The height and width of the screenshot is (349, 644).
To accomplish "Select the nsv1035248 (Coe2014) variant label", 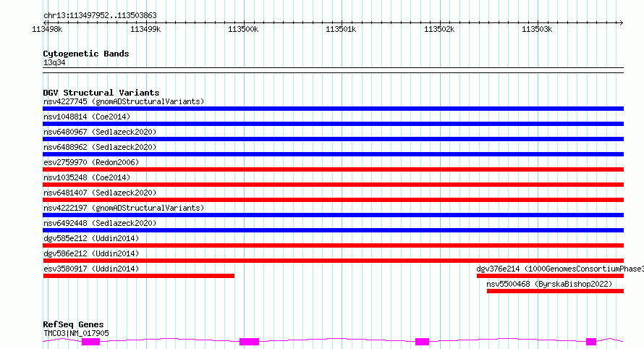I will pos(87,177).
